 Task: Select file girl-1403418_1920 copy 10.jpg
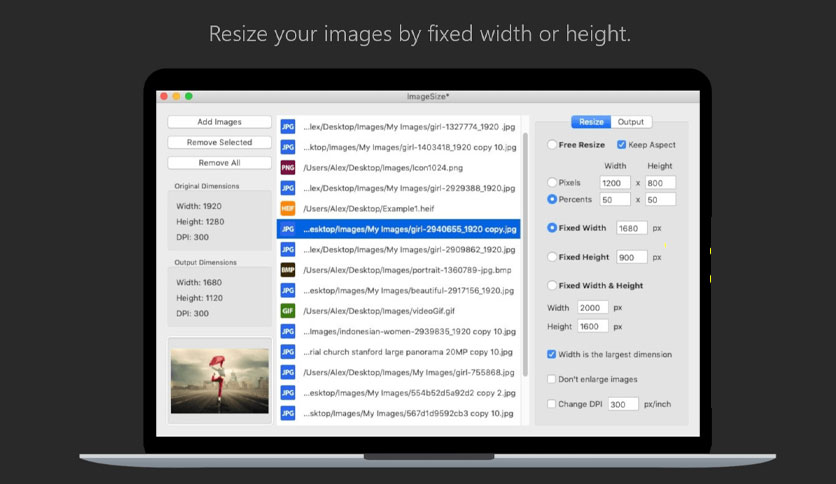click(398, 147)
